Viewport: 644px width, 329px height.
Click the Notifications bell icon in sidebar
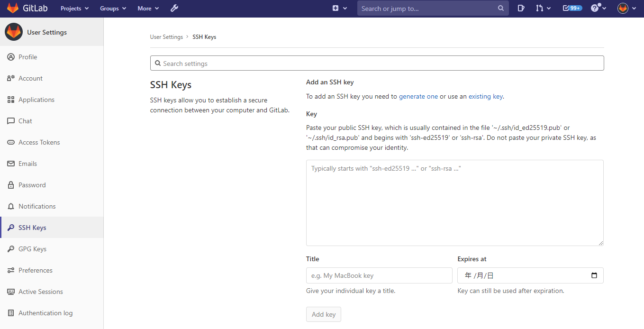tap(10, 206)
